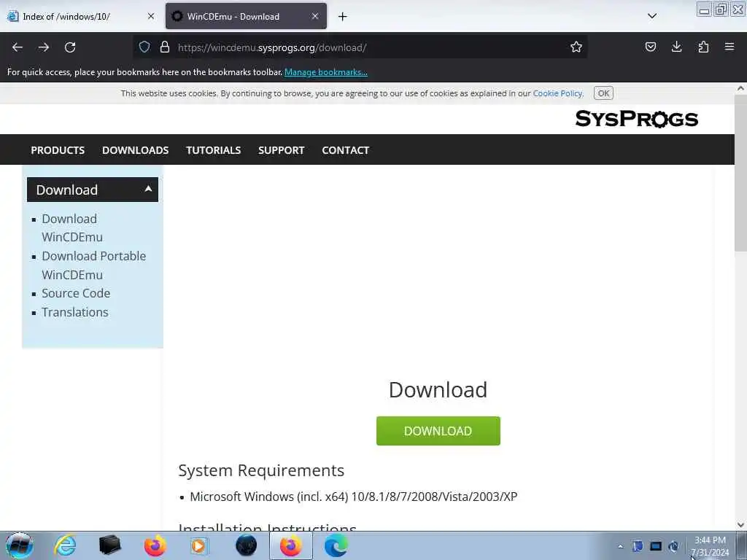The width and height of the screenshot is (747, 560).
Task: Close the Index of /windows/10/ tab
Action: pos(151,16)
